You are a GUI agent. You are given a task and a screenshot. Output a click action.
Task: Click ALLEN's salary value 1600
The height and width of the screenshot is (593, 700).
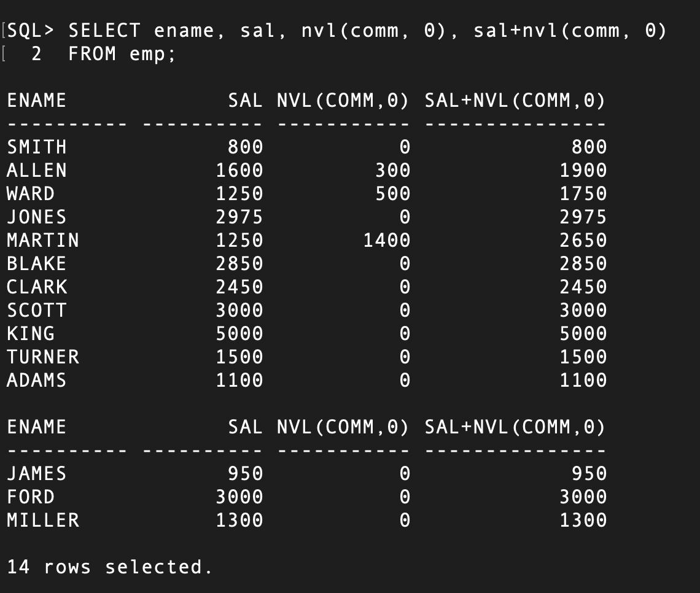(239, 170)
